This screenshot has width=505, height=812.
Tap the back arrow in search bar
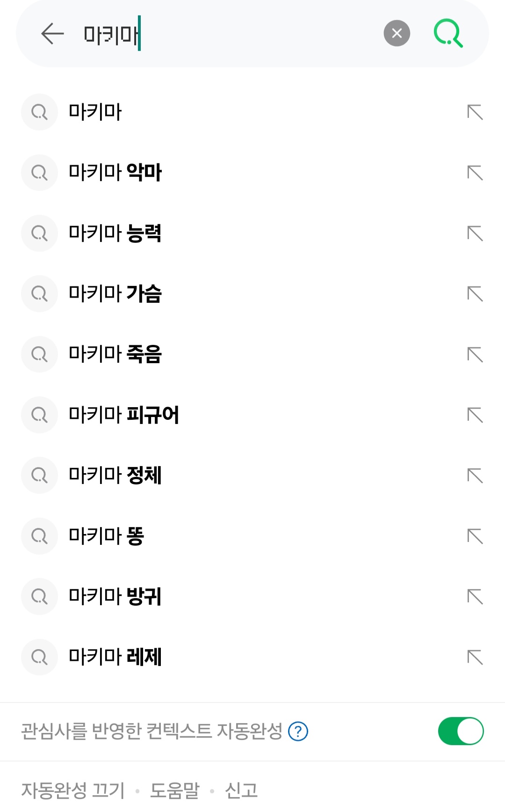pos(52,34)
